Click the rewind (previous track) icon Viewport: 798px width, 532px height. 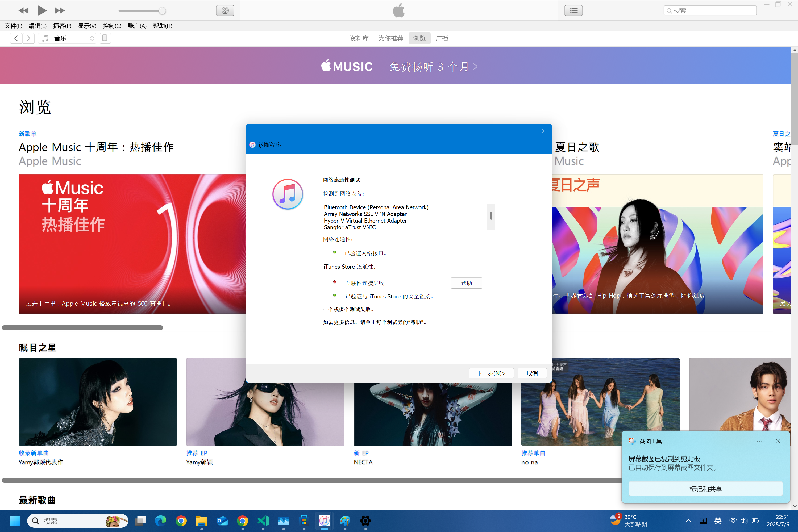click(23, 11)
